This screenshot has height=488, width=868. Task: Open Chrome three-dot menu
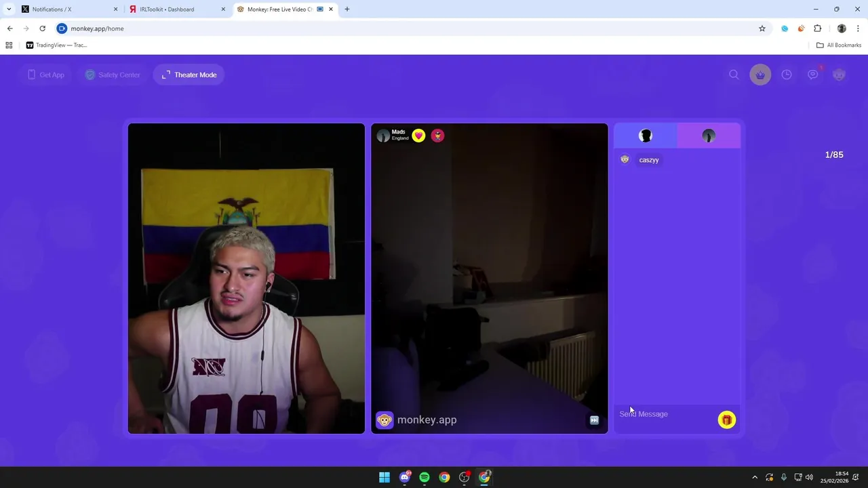(x=859, y=28)
